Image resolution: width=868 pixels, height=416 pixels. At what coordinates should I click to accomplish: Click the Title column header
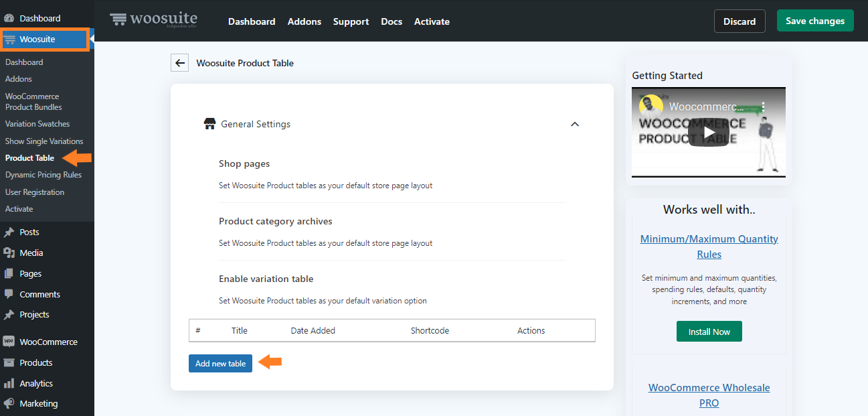240,331
